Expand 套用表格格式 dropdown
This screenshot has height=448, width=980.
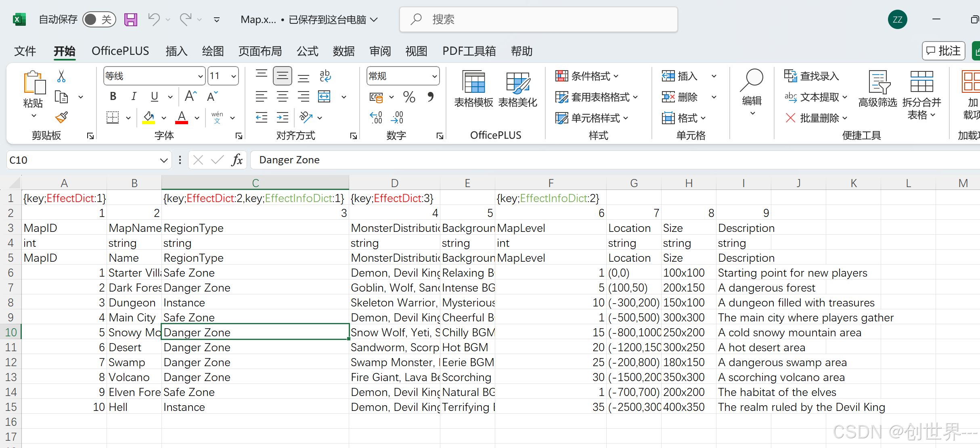point(597,97)
